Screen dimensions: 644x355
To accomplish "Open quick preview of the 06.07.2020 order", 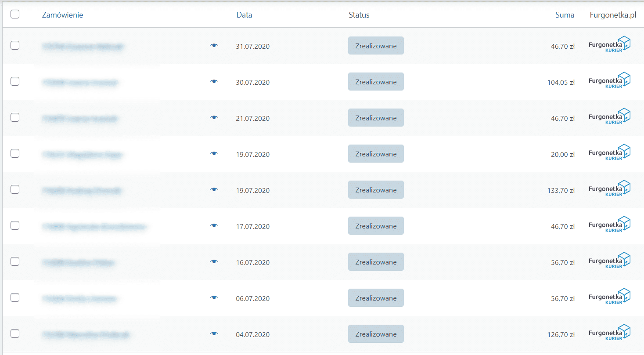I will click(x=214, y=298).
